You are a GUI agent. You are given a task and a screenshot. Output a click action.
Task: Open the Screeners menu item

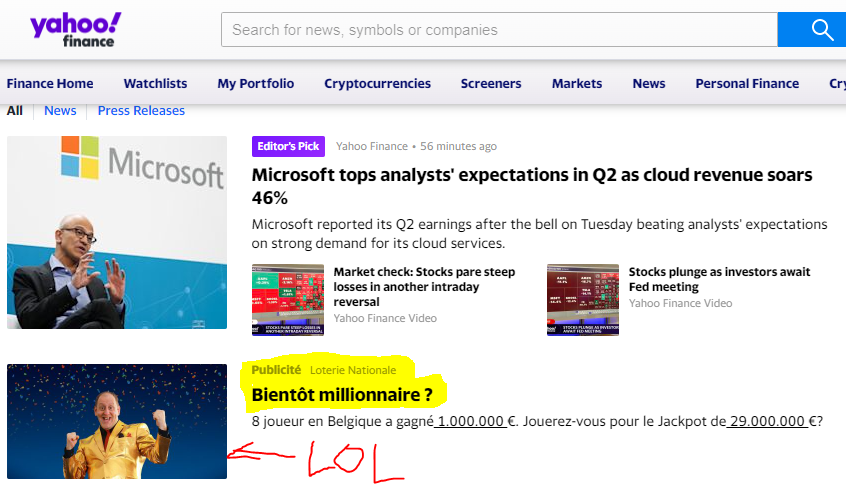491,84
